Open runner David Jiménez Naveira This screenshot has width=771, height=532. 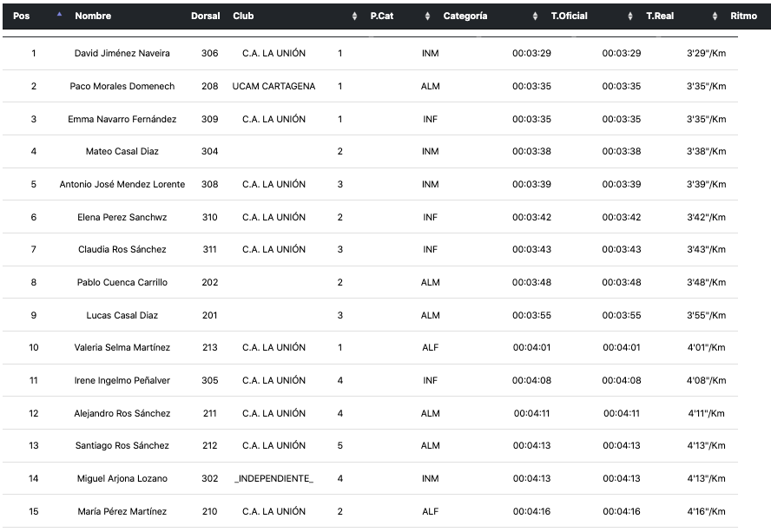point(122,54)
